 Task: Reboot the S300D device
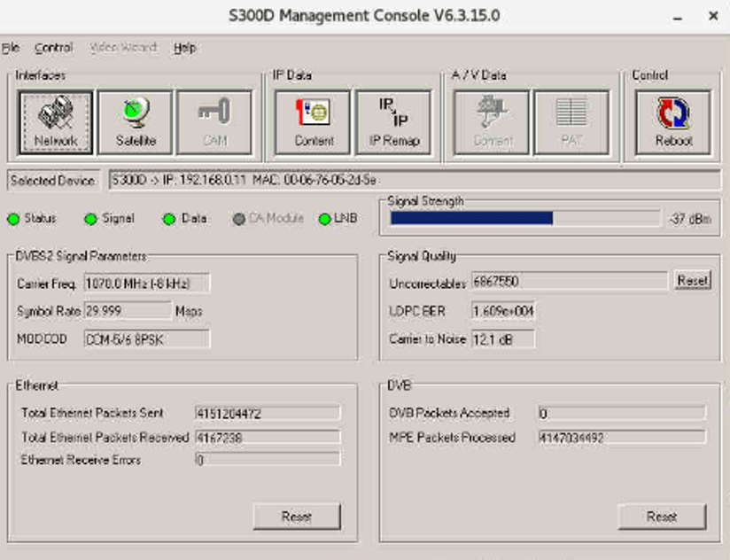pyautogui.click(x=673, y=122)
